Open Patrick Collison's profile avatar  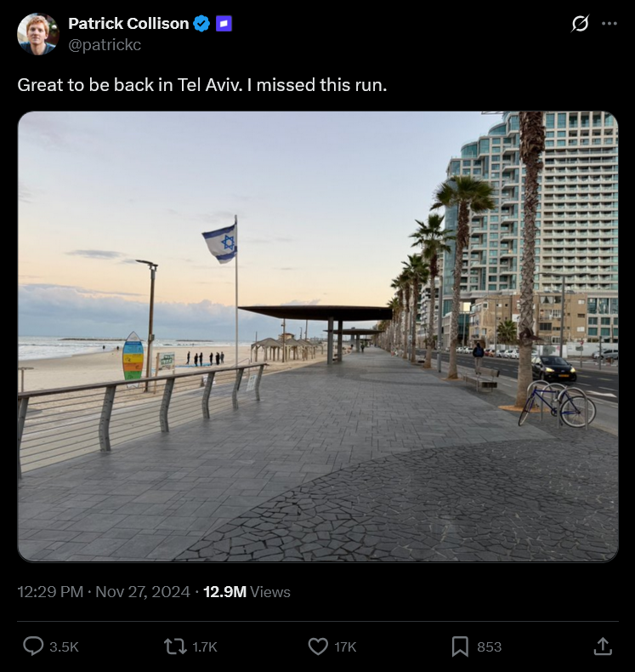37,34
